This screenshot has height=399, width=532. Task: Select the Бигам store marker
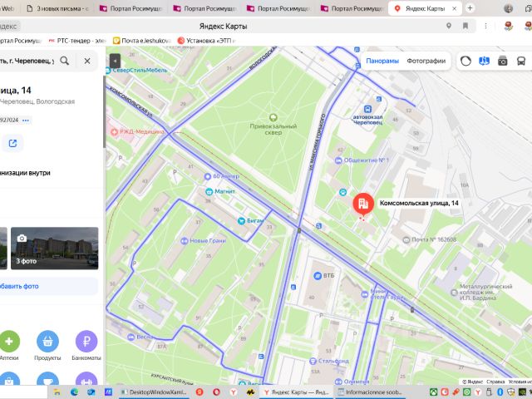241,221
